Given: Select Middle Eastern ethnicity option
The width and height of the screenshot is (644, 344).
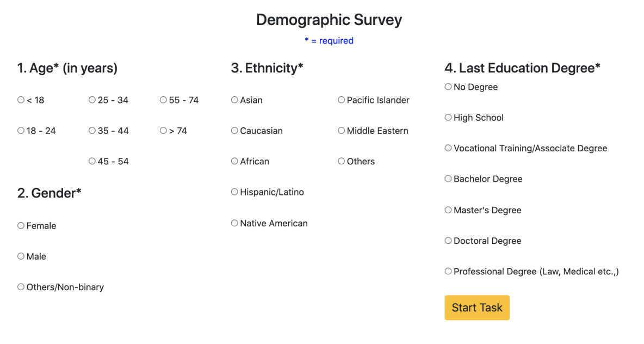Looking at the screenshot, I should [x=341, y=131].
